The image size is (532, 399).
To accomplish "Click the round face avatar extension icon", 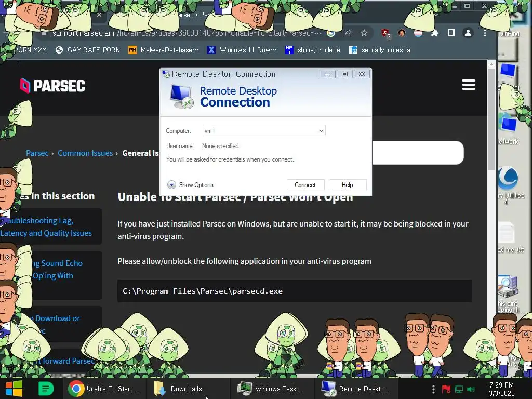I will click(x=402, y=33).
